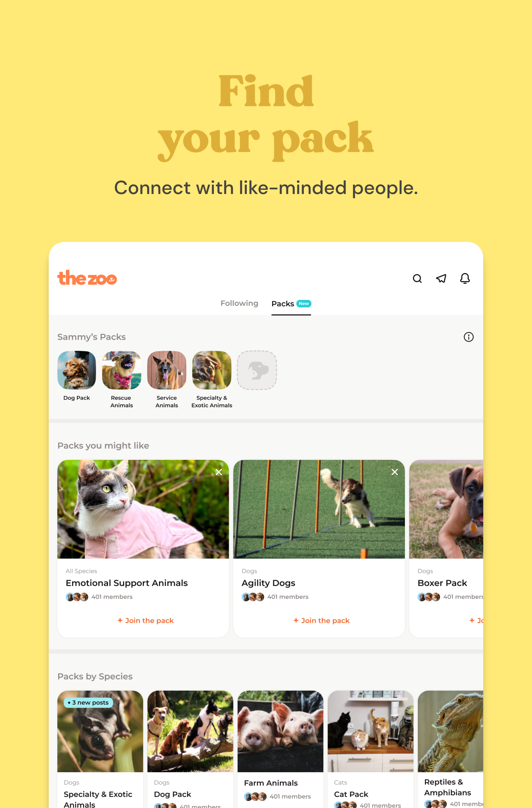Join the Emotional Support Animals pack

coord(145,620)
